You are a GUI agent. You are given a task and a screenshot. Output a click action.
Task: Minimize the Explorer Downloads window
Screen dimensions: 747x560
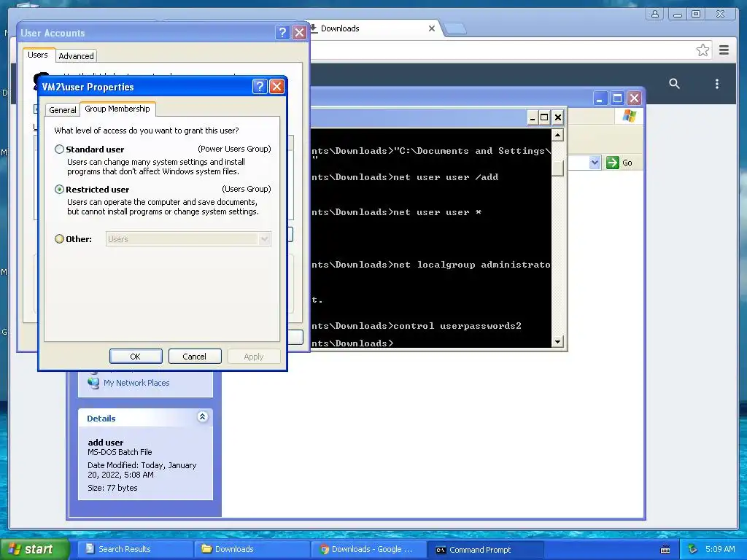(x=600, y=98)
